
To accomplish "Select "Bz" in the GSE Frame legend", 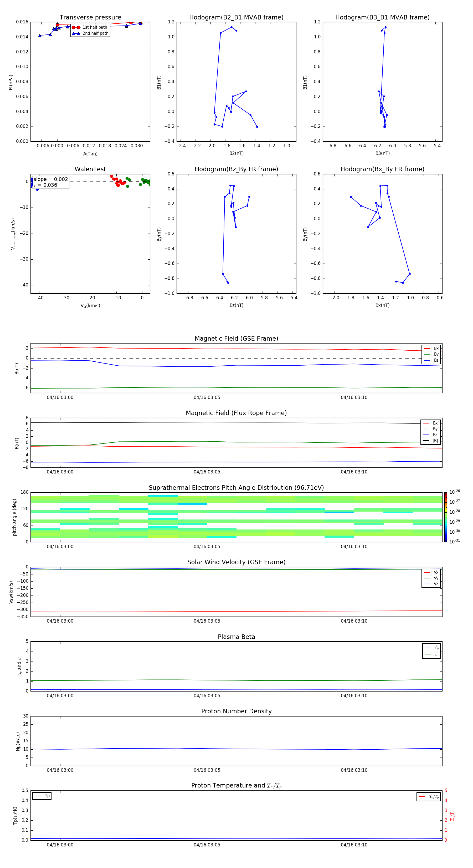I will point(436,360).
